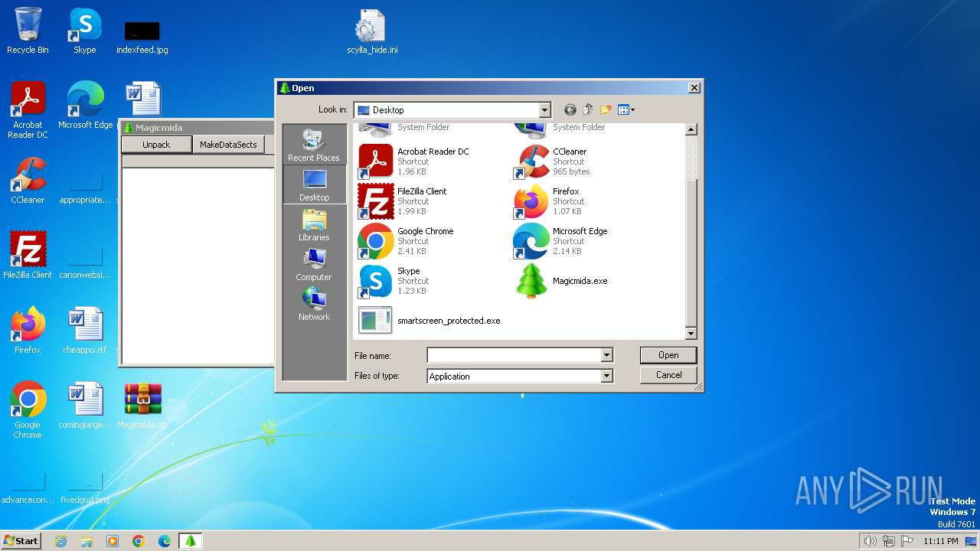Select cheappo.rtf document on desktop

(85, 330)
